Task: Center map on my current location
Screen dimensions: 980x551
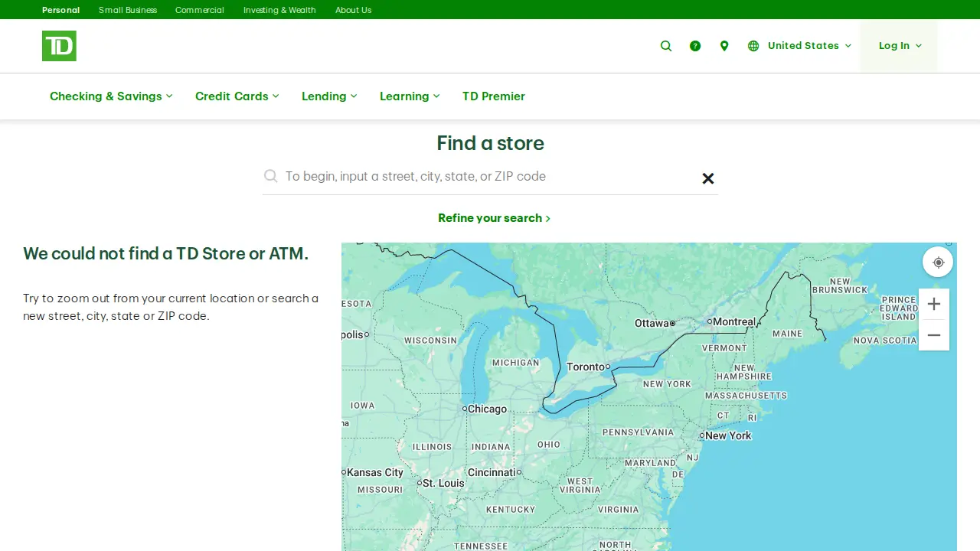Action: (938, 262)
